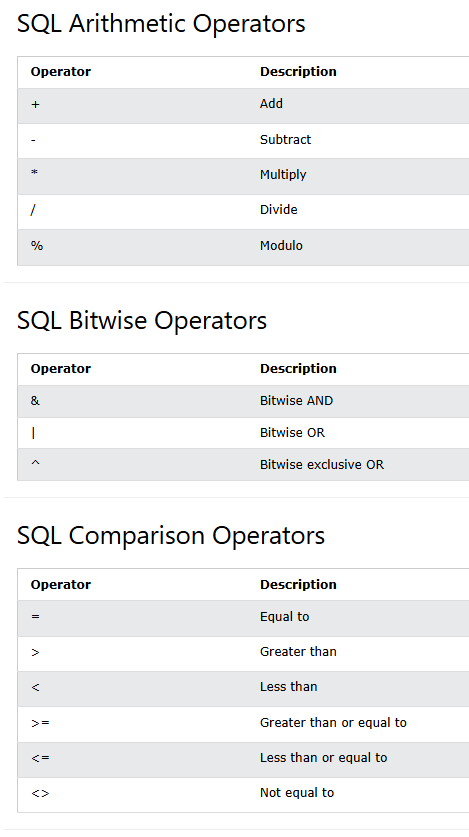Select the Equal to description
Image resolution: width=469 pixels, height=837 pixels.
pos(284,617)
